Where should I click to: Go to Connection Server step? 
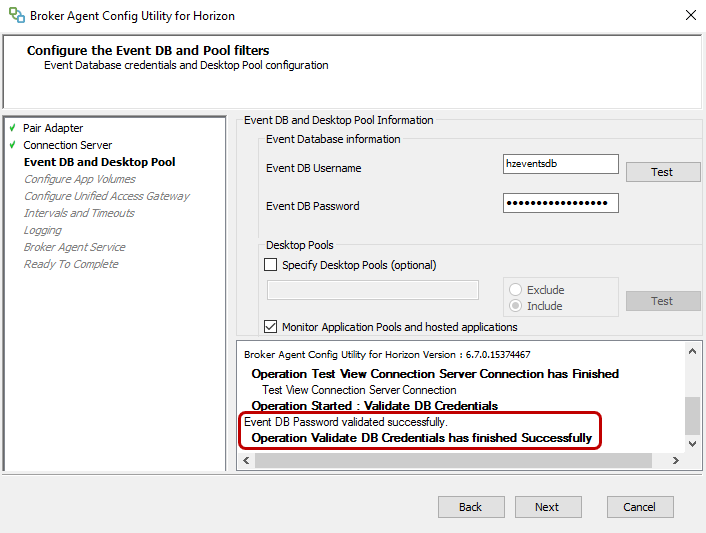pyautogui.click(x=68, y=145)
